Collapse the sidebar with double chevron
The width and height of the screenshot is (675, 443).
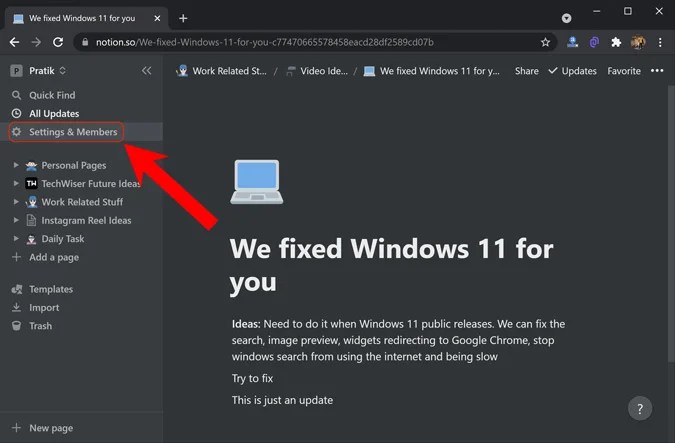point(146,71)
